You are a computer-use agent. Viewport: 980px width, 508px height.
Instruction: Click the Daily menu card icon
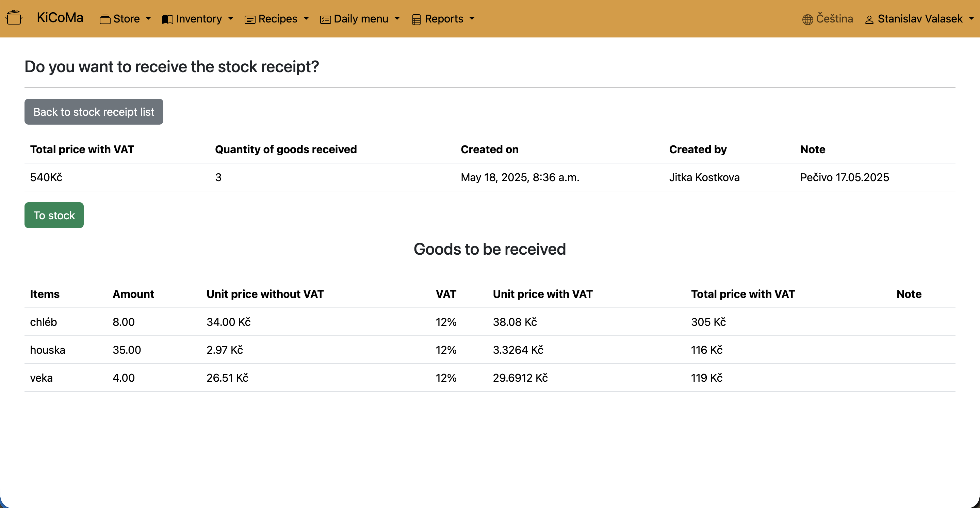(325, 19)
